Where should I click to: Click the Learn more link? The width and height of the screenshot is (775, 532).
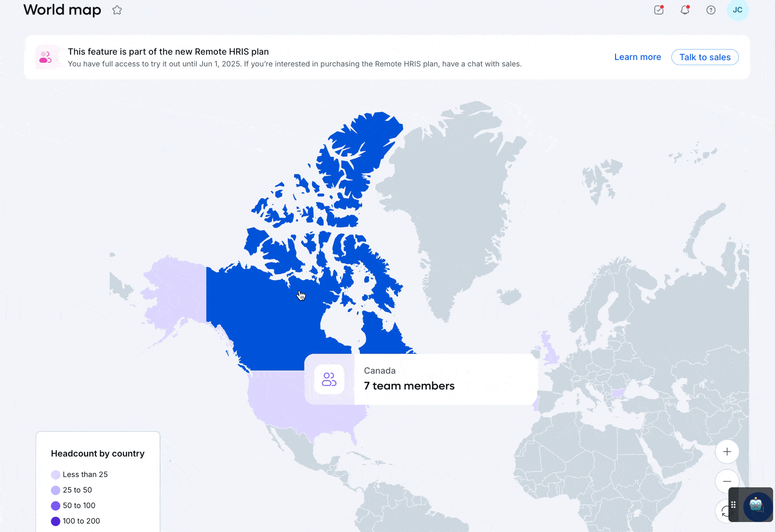(x=637, y=57)
